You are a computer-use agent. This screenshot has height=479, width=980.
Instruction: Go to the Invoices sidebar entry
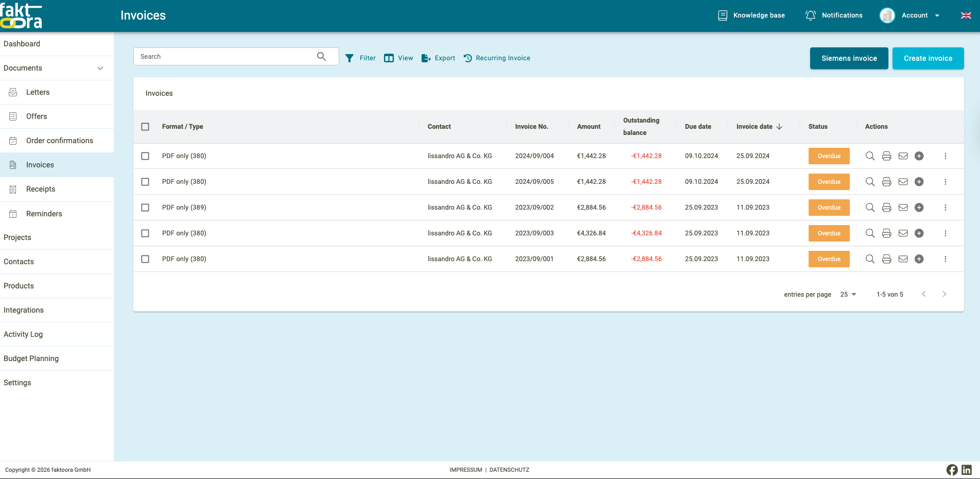40,164
